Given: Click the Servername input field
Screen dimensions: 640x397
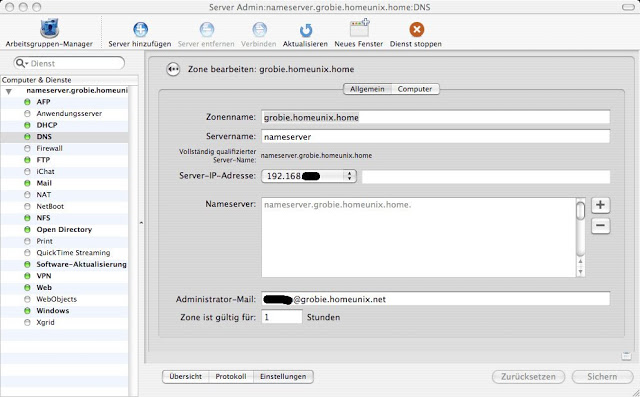Looking at the screenshot, I should (436, 136).
